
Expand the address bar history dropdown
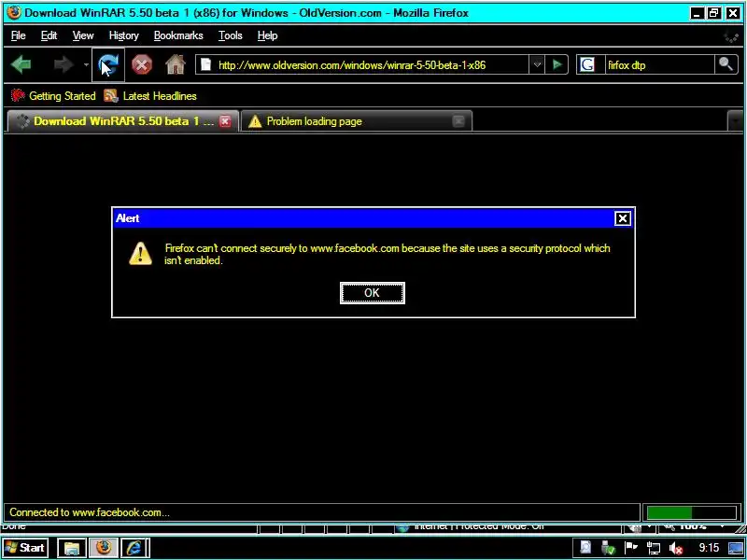click(x=537, y=64)
